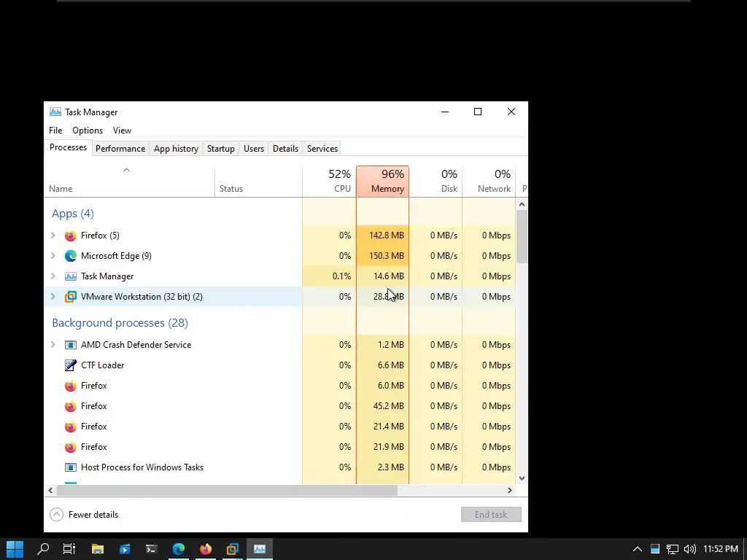747x560 pixels.
Task: Click the volume icon in the system tray
Action: [x=689, y=549]
